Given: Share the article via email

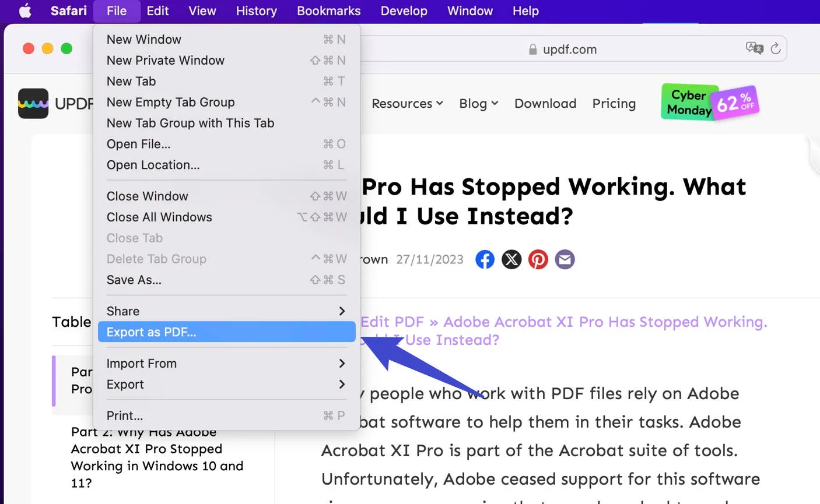Looking at the screenshot, I should pos(564,259).
